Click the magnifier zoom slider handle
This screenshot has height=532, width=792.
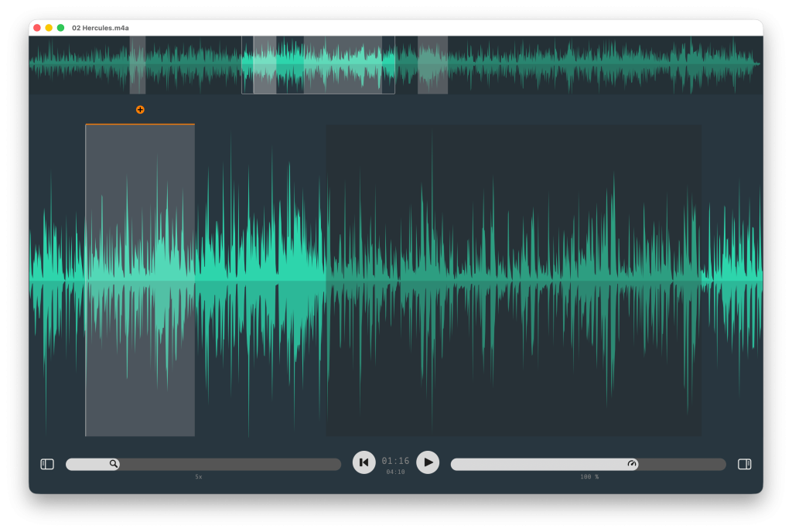click(x=114, y=464)
